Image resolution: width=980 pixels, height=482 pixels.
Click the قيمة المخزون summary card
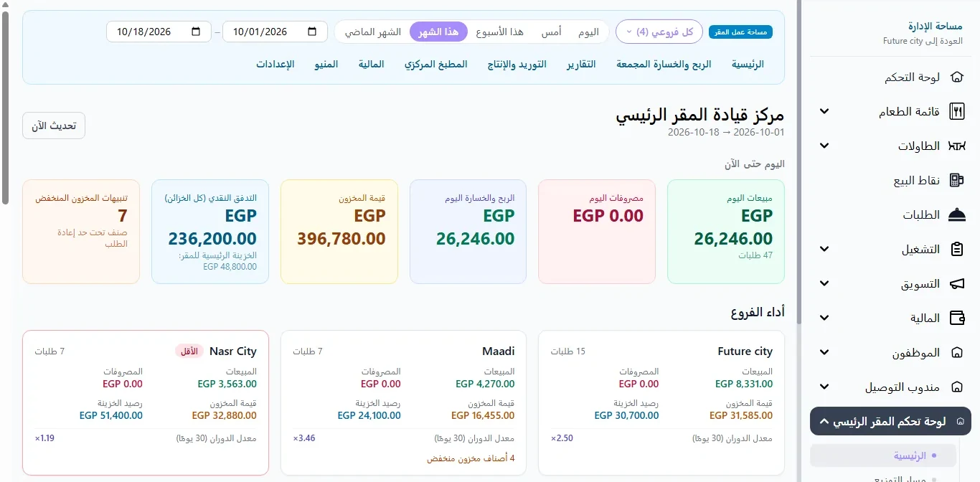point(339,231)
